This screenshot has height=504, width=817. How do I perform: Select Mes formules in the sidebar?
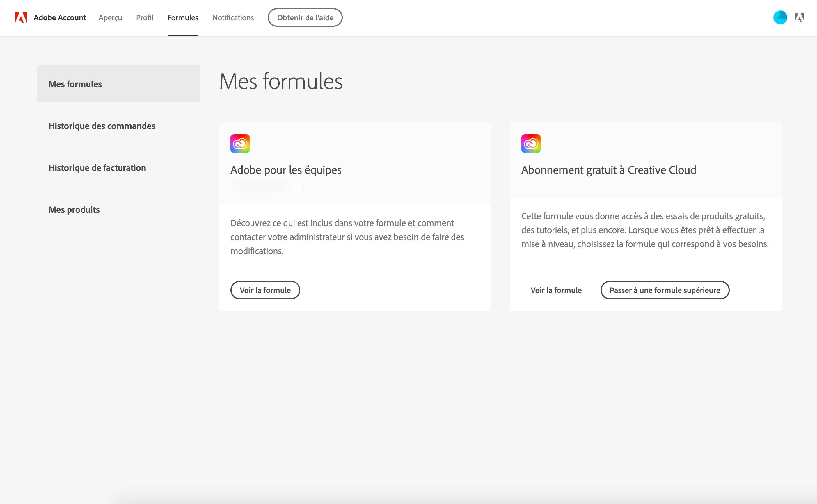coord(75,84)
